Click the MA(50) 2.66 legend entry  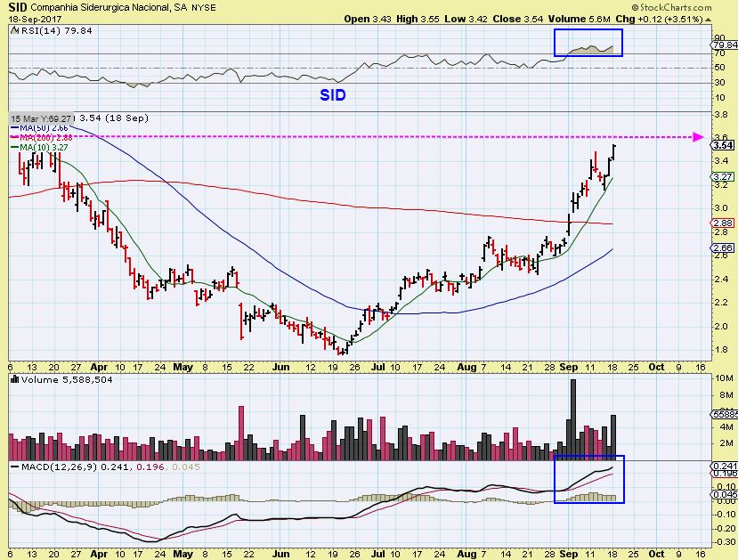click(x=44, y=128)
